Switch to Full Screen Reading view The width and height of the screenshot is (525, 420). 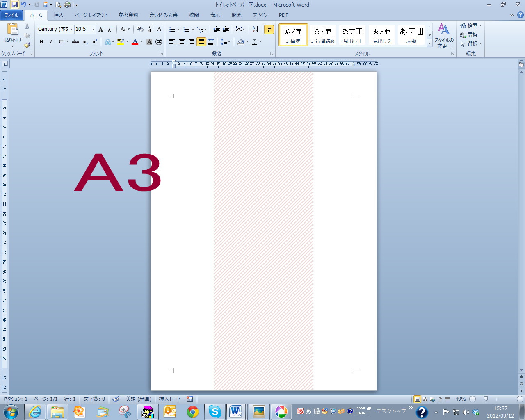(425, 399)
